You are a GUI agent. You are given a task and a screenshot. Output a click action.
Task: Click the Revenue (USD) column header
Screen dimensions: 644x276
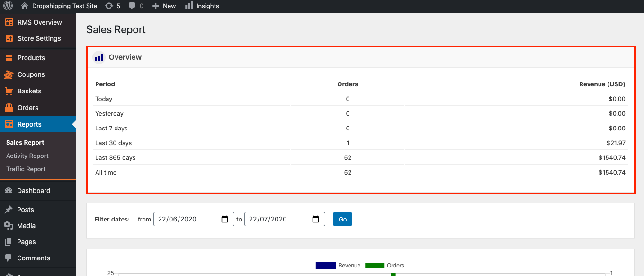coord(602,84)
